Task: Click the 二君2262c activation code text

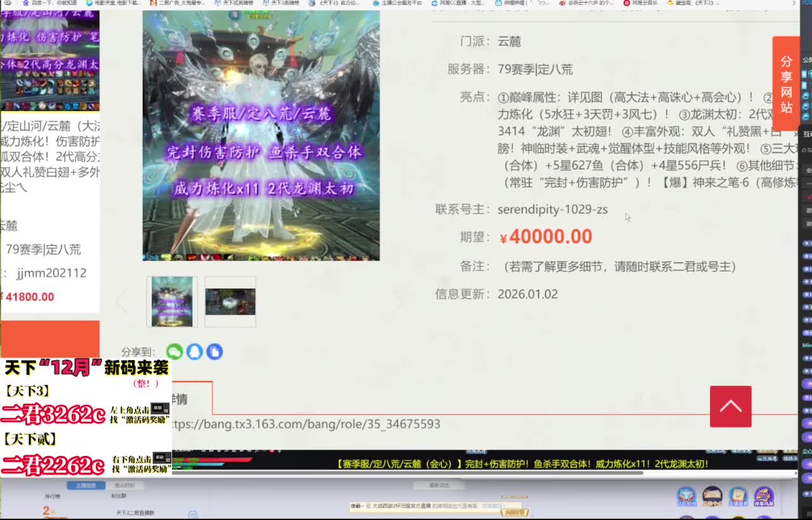Action: click(53, 465)
